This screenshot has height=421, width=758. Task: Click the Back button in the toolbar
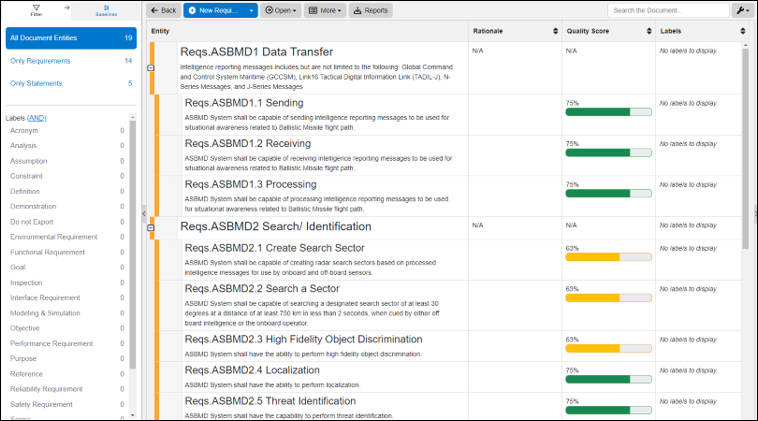(163, 10)
